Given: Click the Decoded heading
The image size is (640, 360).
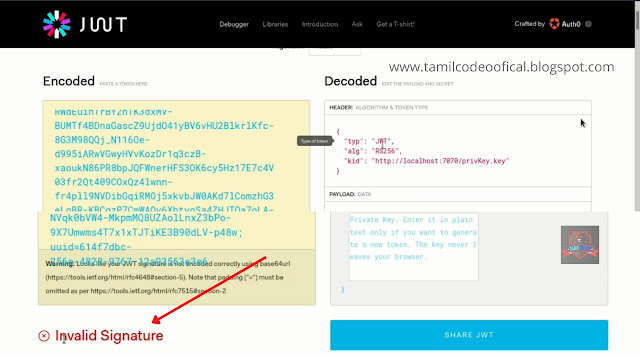Looking at the screenshot, I should pyautogui.click(x=351, y=81).
